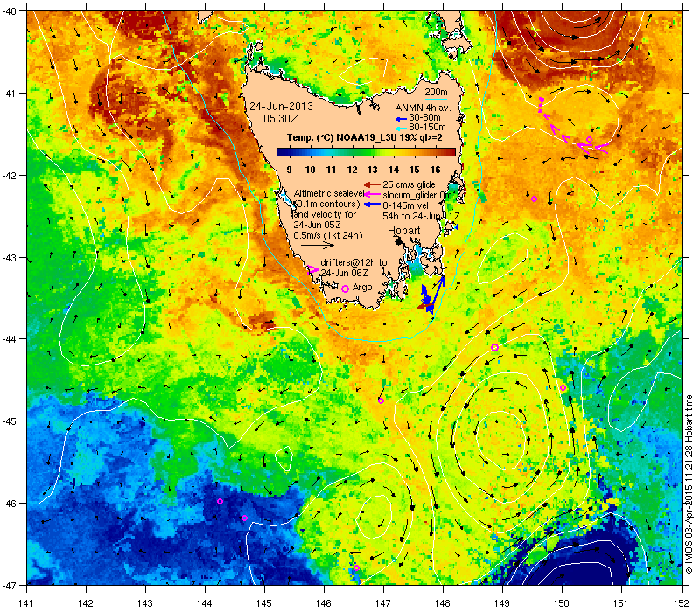The width and height of the screenshot is (700, 612).
Task: Select the magenta slocum_glider arrow legend icon
Action: tap(373, 194)
